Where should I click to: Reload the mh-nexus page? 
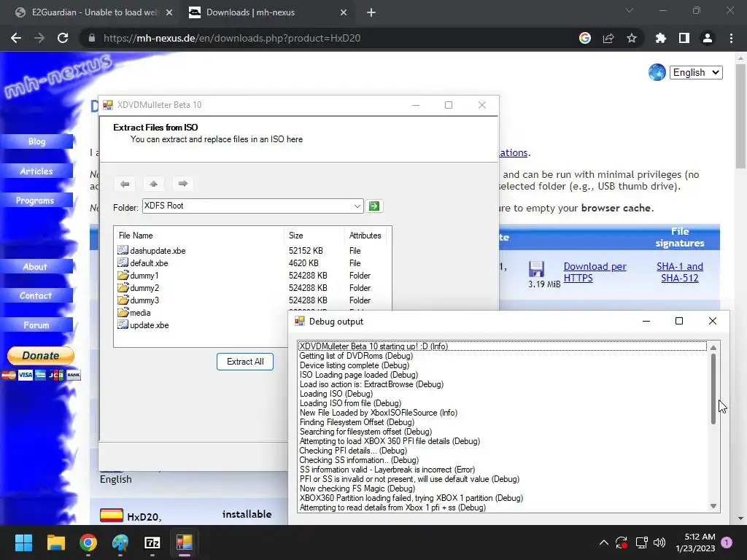click(63, 38)
